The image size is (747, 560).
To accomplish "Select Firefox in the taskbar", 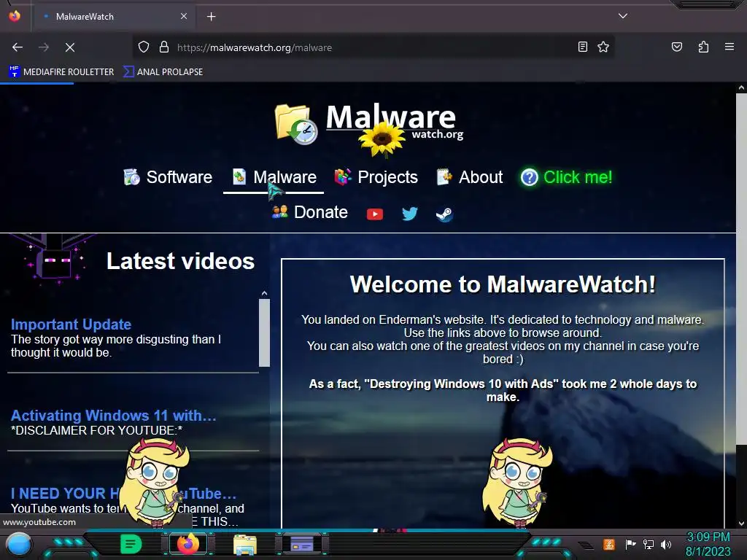I will [187, 544].
